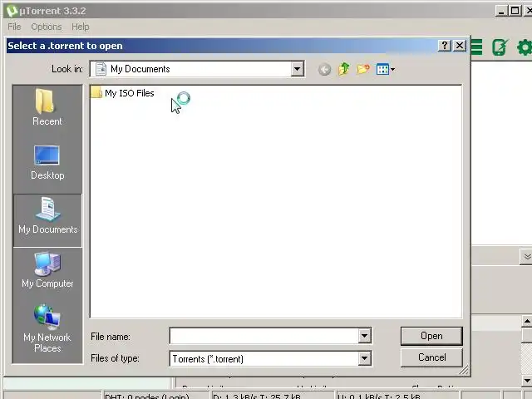Expand the File name history dropdown
532x399 pixels.
click(x=364, y=336)
